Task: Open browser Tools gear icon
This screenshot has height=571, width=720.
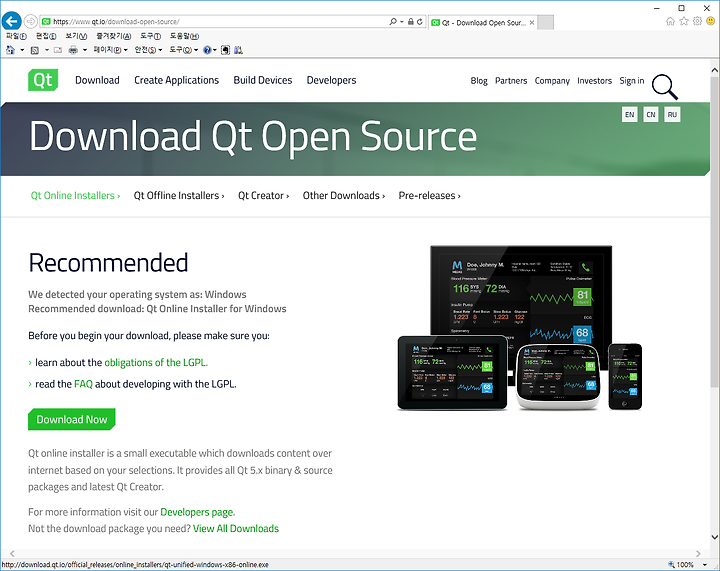Action: pos(698,21)
